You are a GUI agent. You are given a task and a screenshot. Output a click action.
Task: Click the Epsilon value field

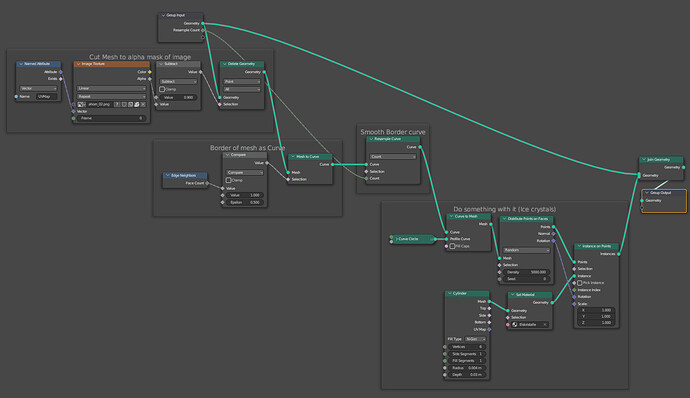(245, 203)
